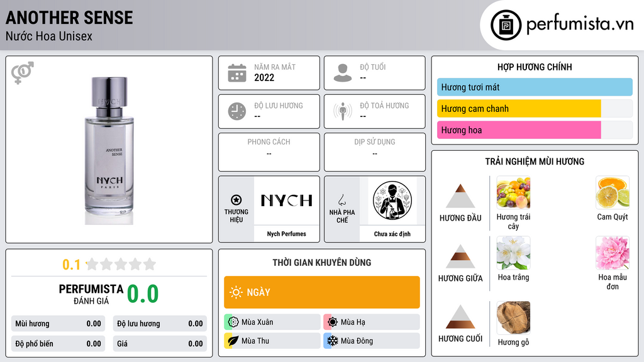Click the Hương cuối pyramid icon
644x362 pixels.
coord(460,317)
